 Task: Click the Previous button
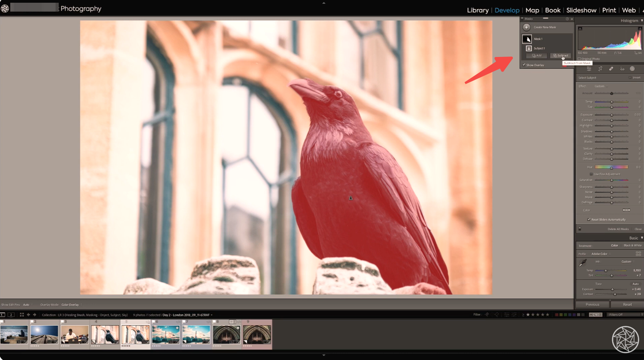tap(593, 304)
